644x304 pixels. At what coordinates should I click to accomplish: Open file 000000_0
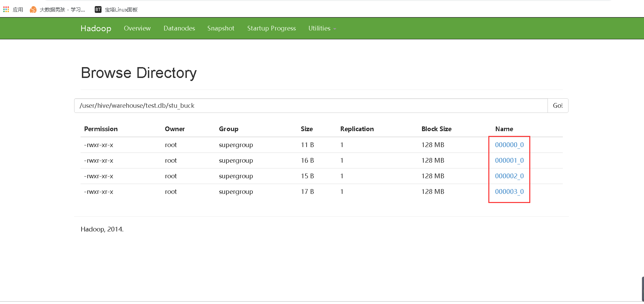click(509, 145)
